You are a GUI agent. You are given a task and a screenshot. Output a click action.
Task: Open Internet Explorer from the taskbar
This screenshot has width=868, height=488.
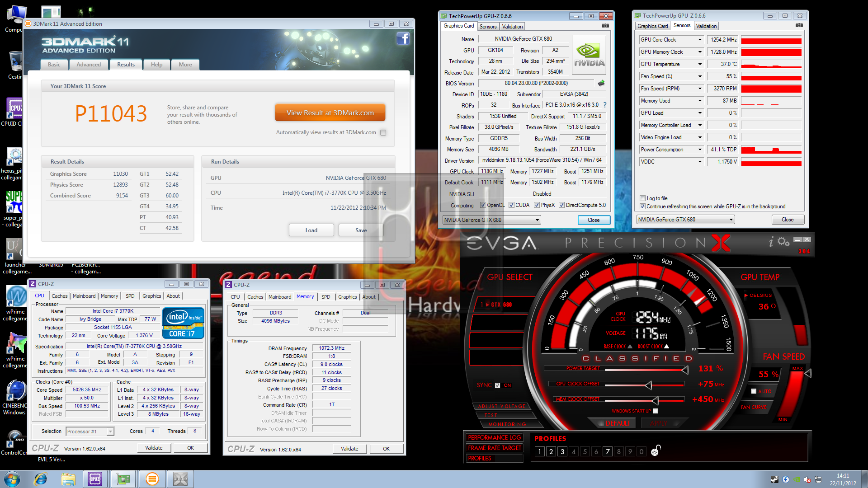(x=41, y=479)
